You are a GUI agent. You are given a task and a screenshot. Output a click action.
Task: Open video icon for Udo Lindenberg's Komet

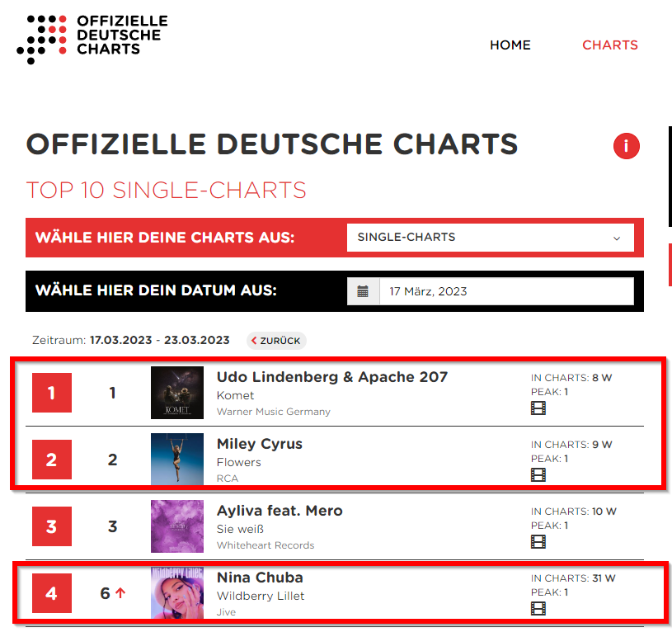pos(538,408)
